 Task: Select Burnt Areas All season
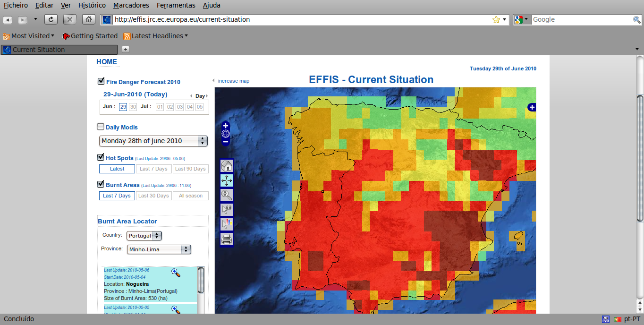(190, 196)
